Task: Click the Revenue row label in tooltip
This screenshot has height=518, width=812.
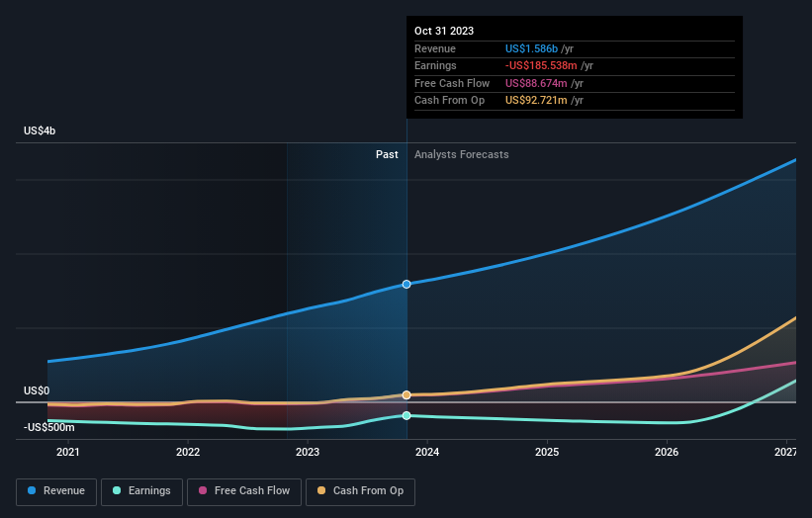Action: coord(435,48)
